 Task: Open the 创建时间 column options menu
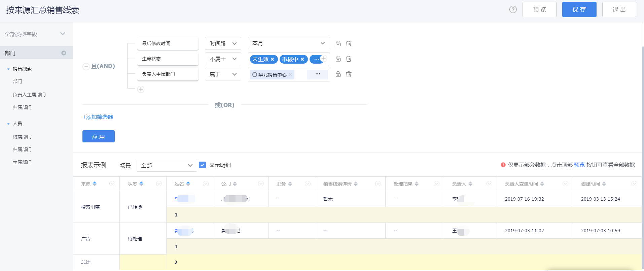(634, 183)
